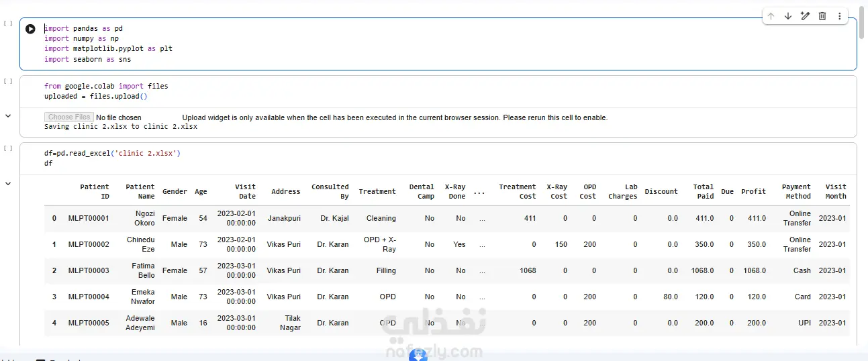Click patient name Ngozi Okoro
Viewport: 868px width, 361px height.
coord(144,218)
